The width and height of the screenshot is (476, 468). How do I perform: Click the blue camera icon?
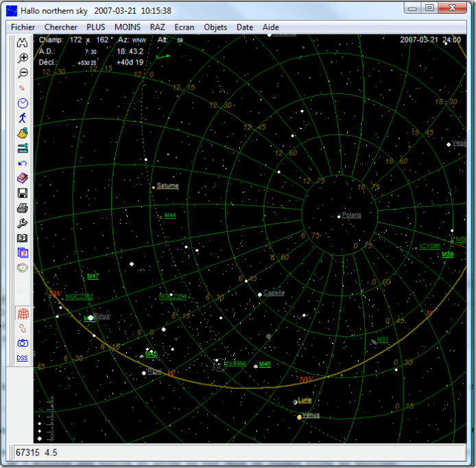[23, 343]
